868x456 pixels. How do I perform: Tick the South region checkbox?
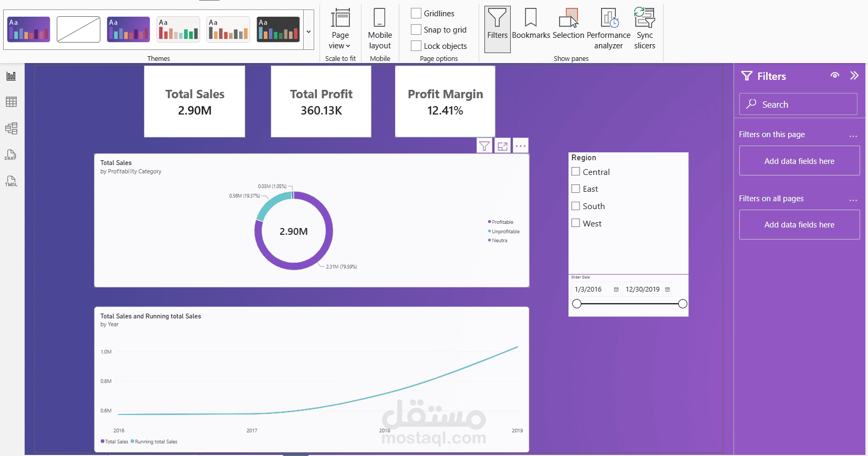click(x=576, y=206)
